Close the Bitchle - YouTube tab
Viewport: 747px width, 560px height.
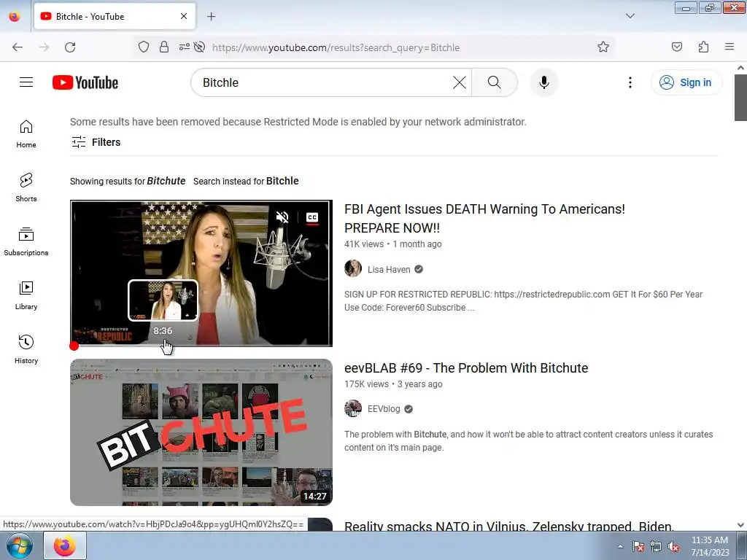(x=184, y=16)
